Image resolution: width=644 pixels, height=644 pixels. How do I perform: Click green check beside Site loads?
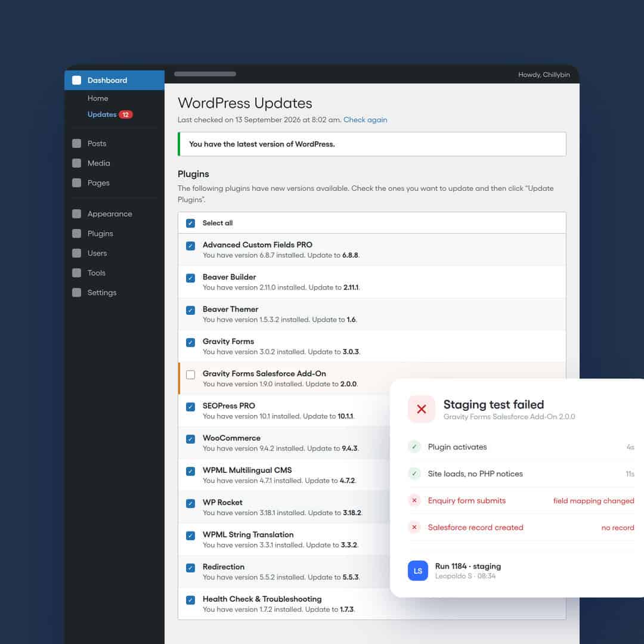point(414,473)
